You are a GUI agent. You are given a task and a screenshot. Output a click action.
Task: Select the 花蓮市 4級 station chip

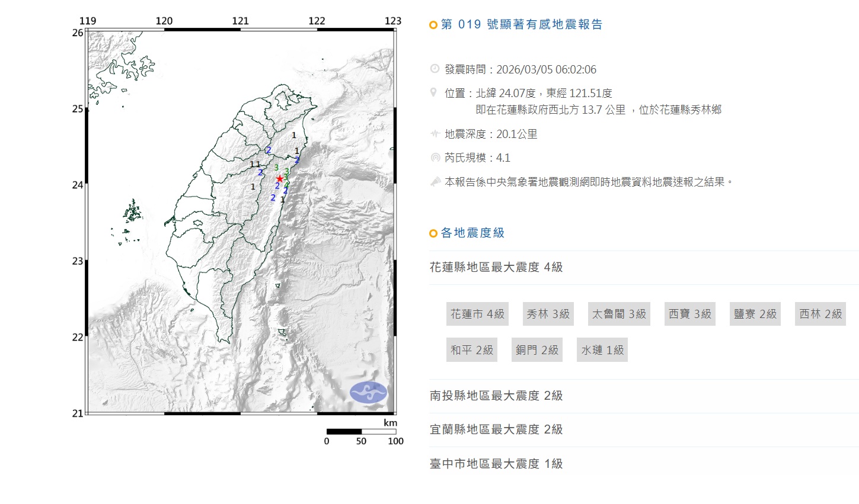coord(477,314)
